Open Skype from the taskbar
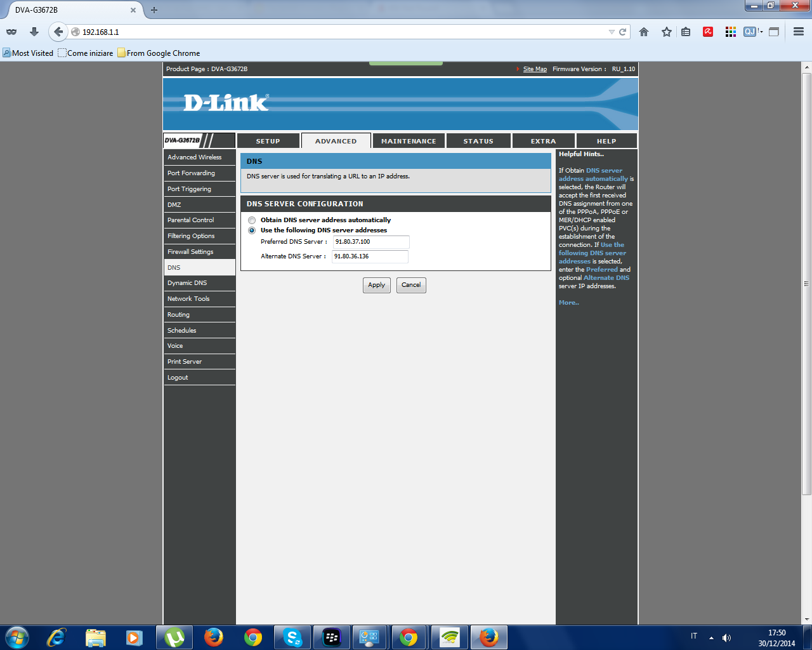This screenshot has height=650, width=812. coord(292,637)
